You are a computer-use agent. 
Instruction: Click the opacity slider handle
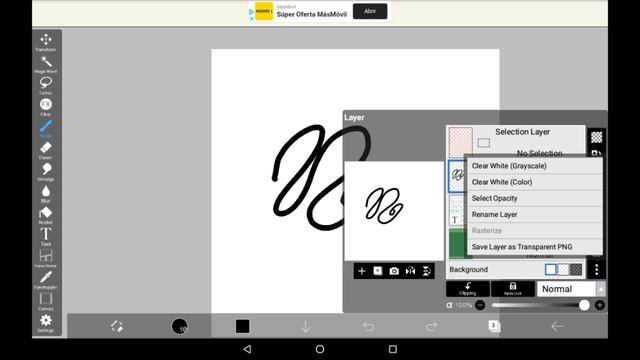(584, 305)
